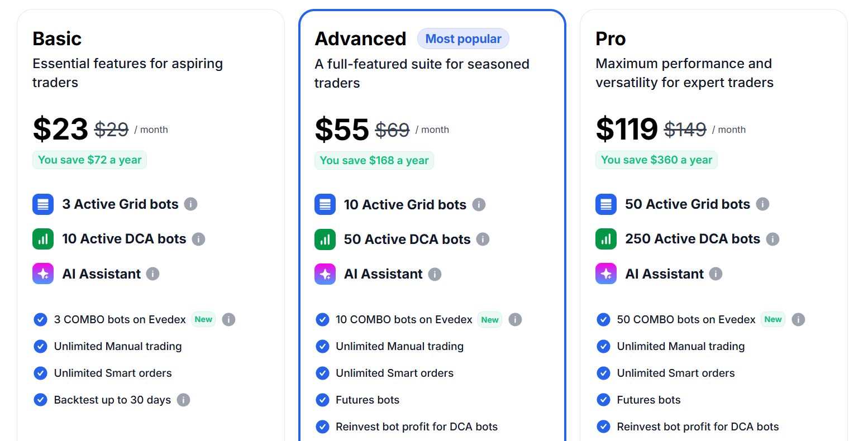Click the Grid bots icon under Advanced
The width and height of the screenshot is (868, 441).
click(325, 204)
